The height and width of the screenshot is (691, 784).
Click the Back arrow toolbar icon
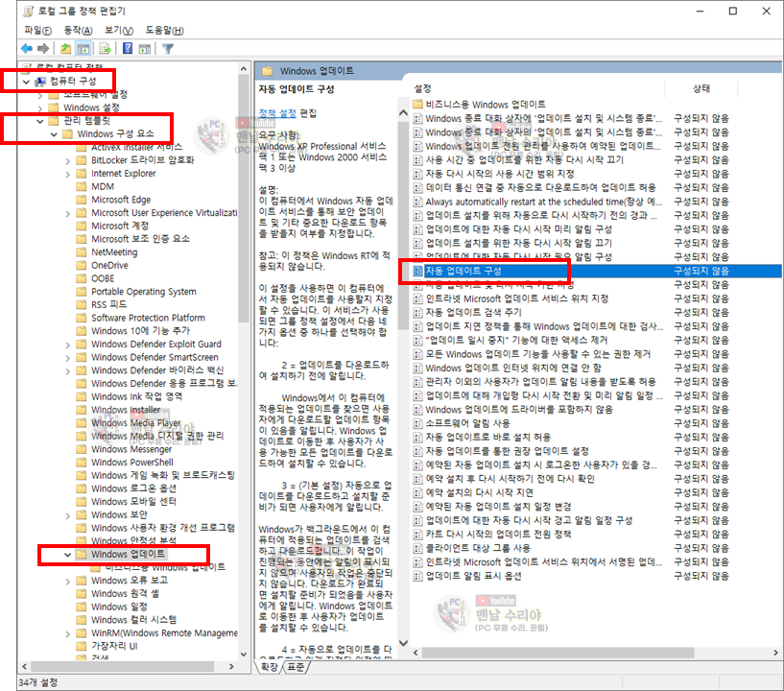tap(26, 49)
